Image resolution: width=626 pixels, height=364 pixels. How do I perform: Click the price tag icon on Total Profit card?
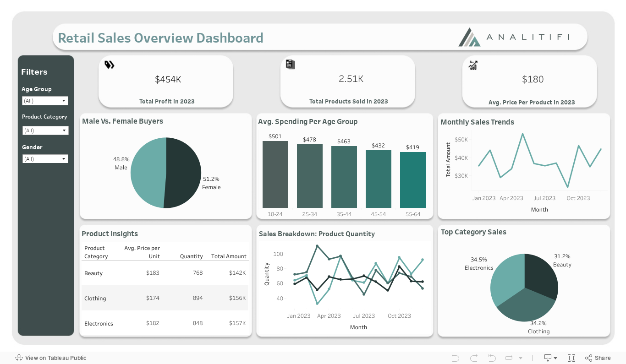109,65
